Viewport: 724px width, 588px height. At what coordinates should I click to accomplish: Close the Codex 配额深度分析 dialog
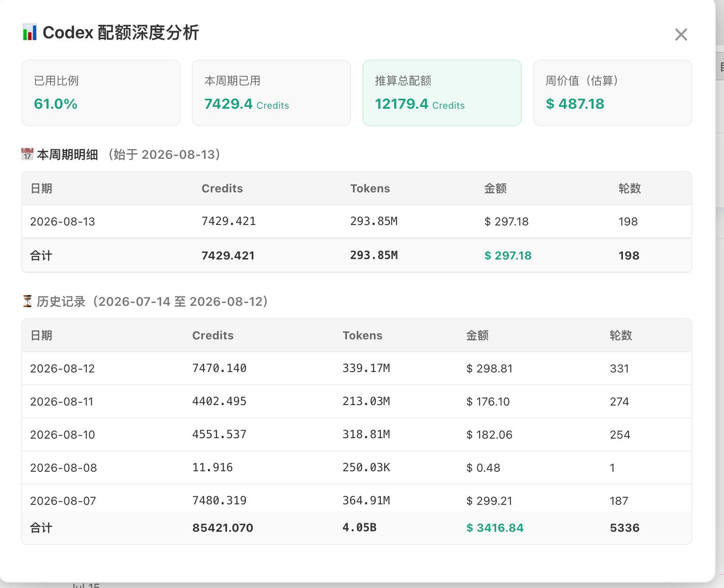pos(681,35)
